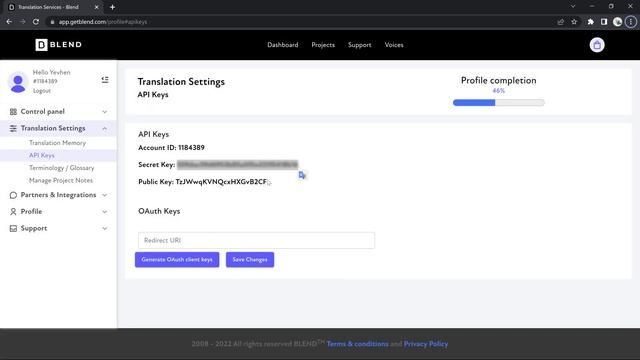Collapse the sidebar menu toggle icon
640x360 pixels.
[105, 80]
